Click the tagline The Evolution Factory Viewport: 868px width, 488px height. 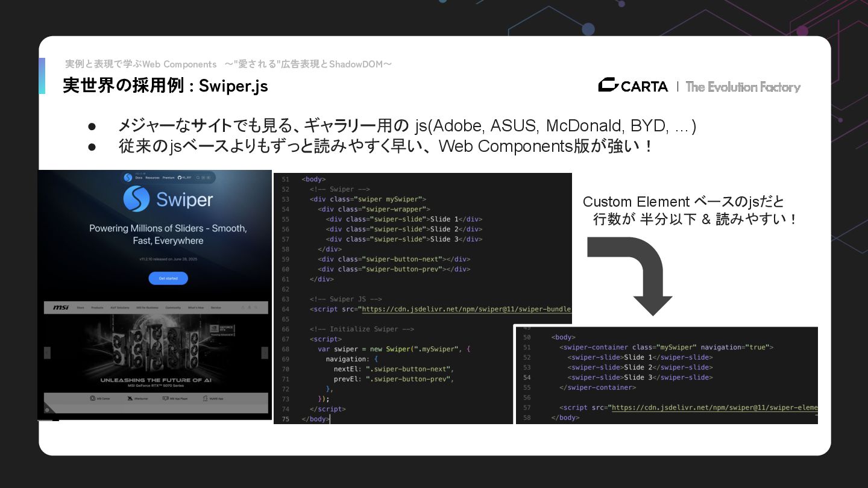[743, 87]
